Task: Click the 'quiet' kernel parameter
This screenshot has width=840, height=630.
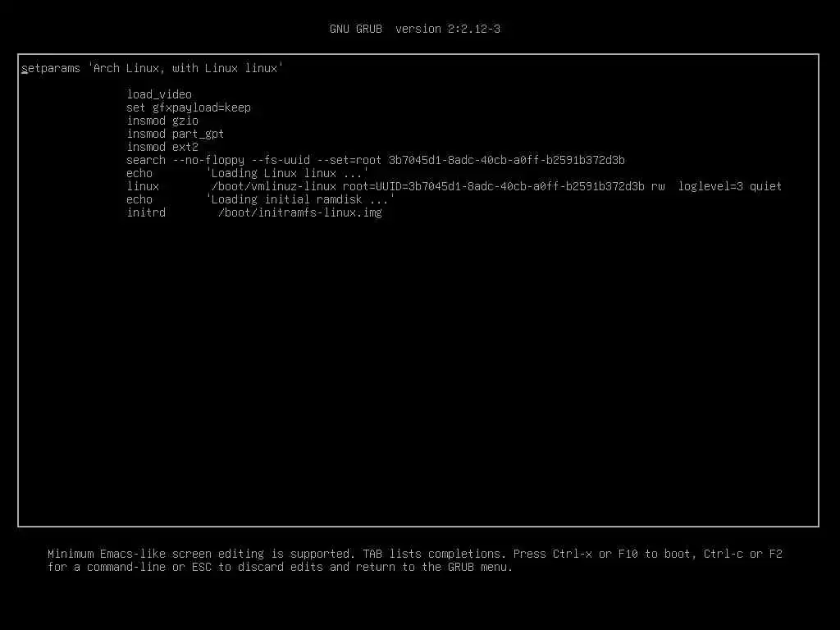Action: pyautogui.click(x=765, y=186)
